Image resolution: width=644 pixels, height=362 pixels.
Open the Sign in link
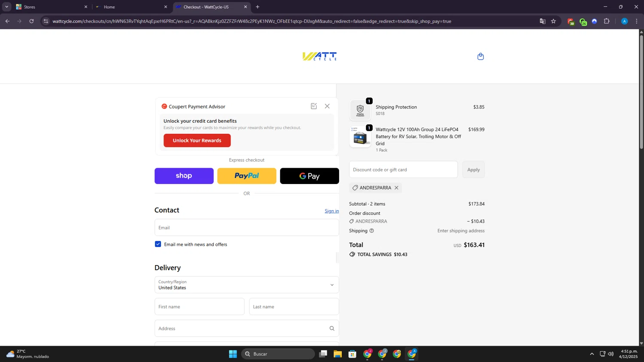coord(331,211)
